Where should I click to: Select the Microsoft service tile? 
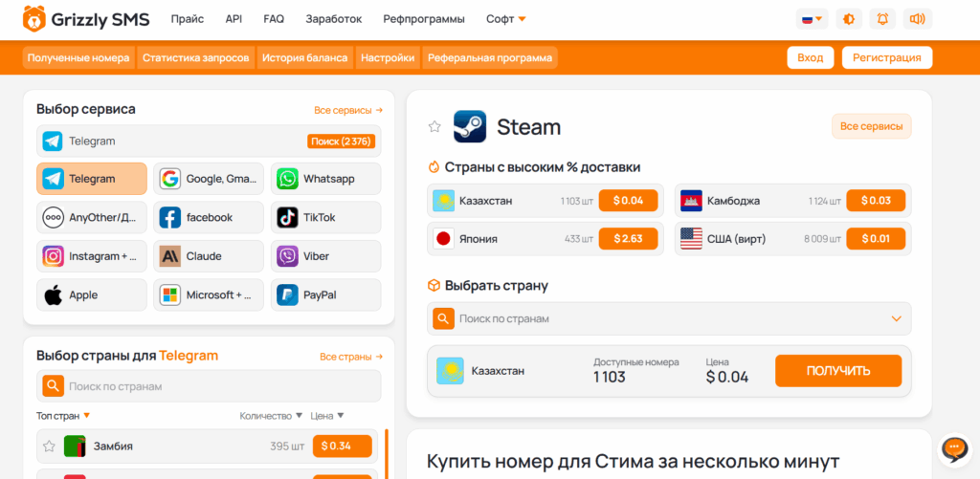(209, 294)
